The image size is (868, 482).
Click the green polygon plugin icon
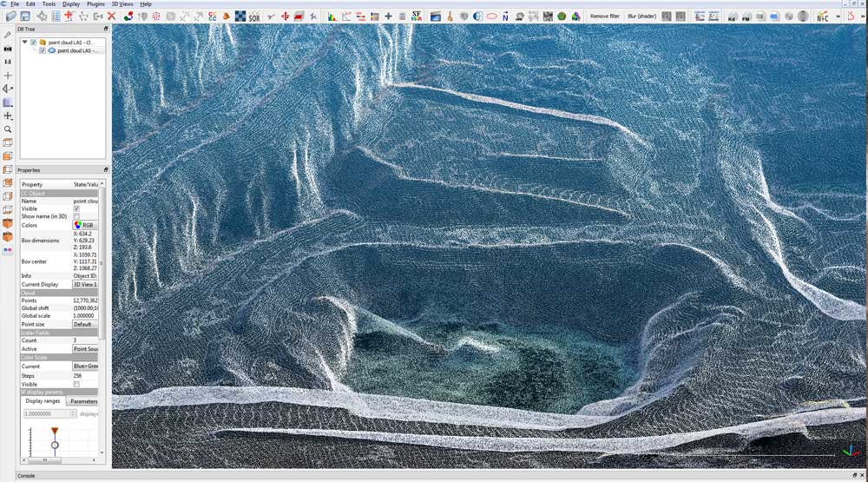point(562,17)
